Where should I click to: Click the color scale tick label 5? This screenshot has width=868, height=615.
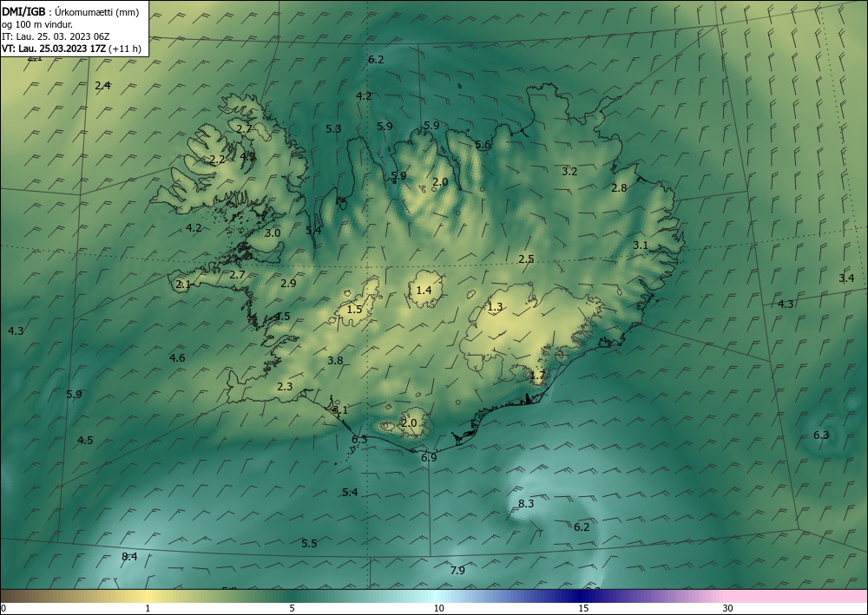(292, 609)
